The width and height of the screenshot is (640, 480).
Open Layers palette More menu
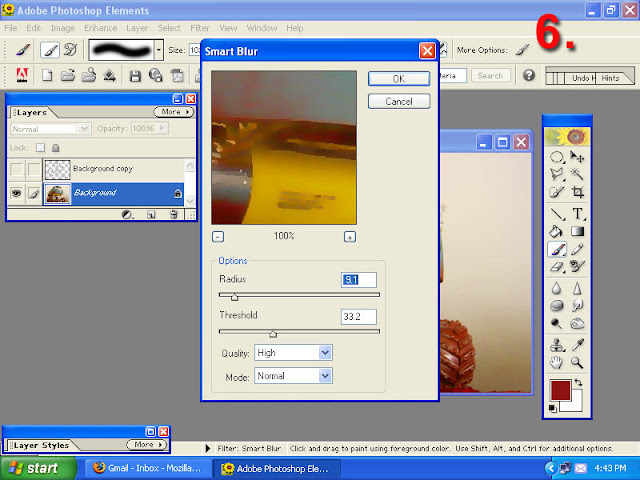pos(174,112)
